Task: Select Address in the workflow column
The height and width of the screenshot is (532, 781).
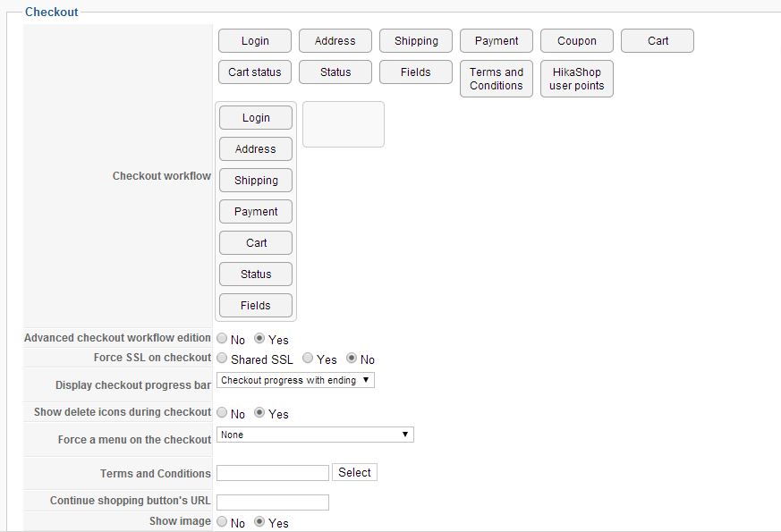Action: tap(256, 148)
